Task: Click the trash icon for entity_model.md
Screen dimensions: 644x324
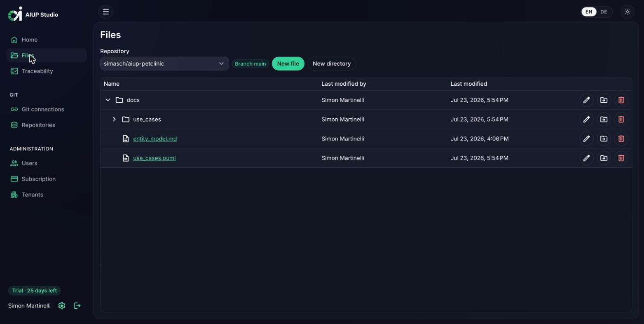Action: point(621,139)
